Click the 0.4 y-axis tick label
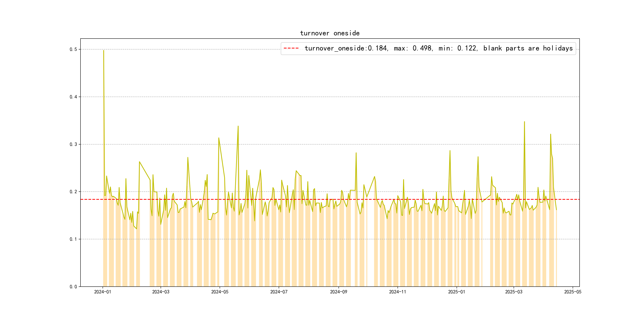 (x=73, y=97)
